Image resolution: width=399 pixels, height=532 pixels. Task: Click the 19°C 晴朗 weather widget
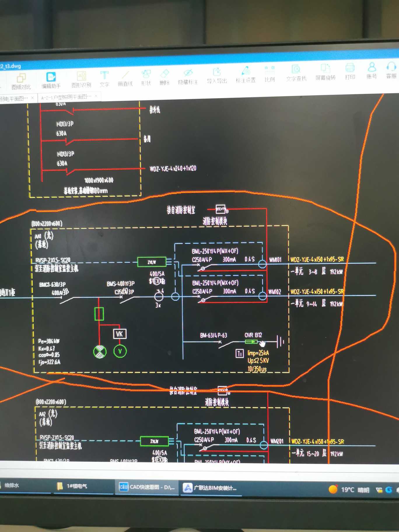349,489
